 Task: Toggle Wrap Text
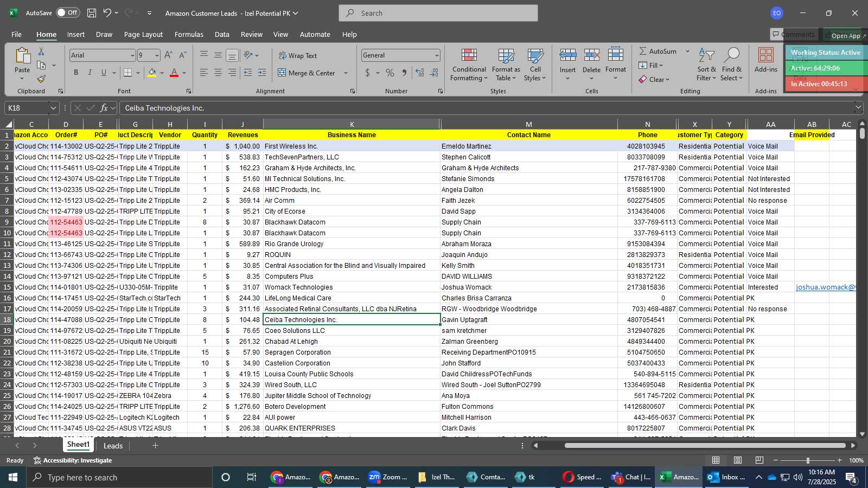point(298,56)
